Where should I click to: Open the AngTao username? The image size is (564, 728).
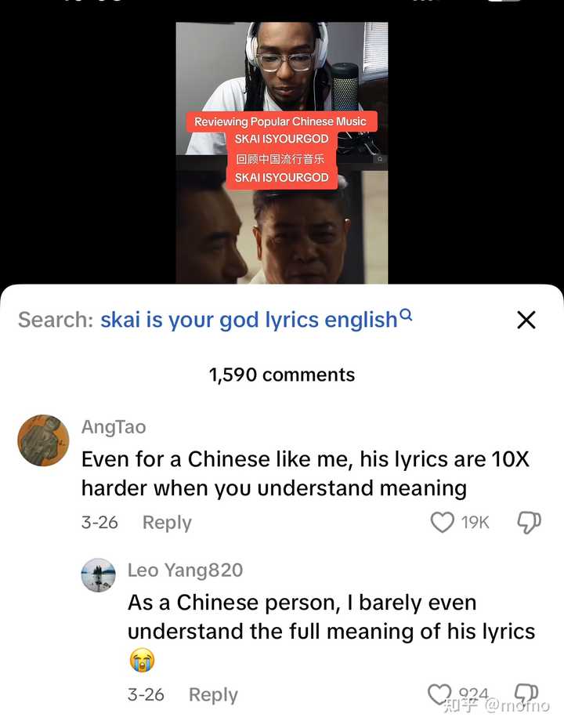tap(114, 426)
